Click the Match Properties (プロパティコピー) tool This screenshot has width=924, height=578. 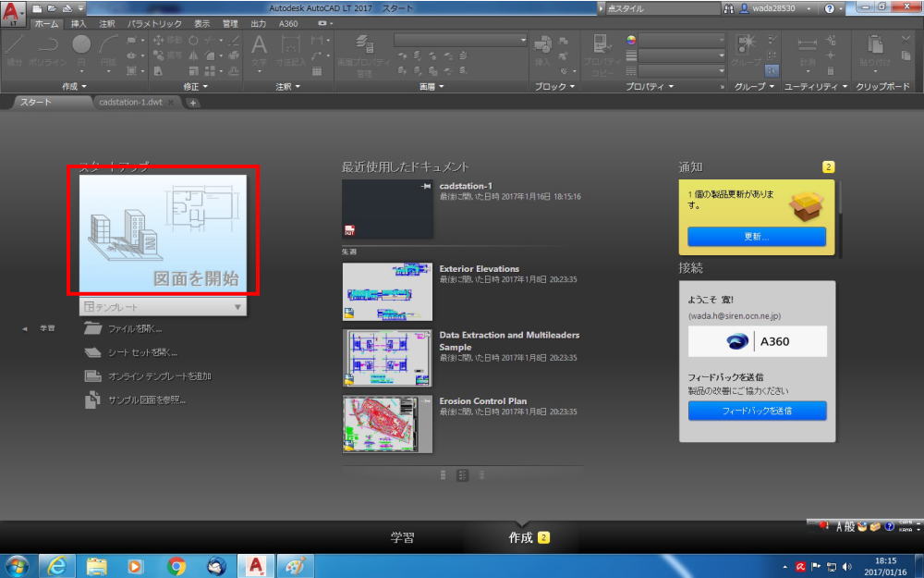pyautogui.click(x=602, y=55)
